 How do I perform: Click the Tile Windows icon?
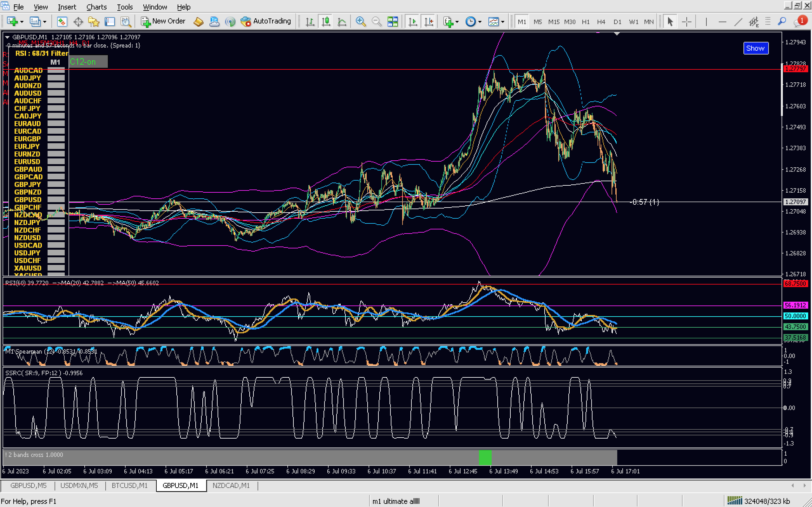(x=392, y=22)
